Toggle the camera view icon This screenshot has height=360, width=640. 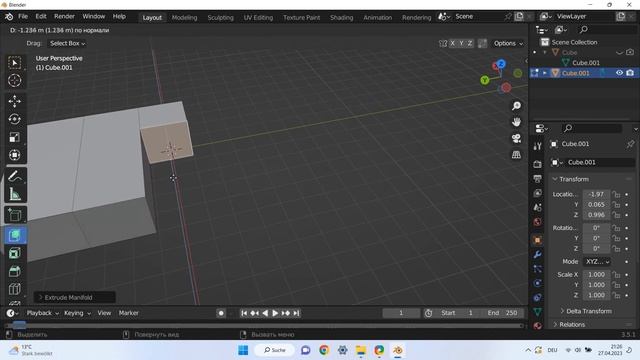516,138
